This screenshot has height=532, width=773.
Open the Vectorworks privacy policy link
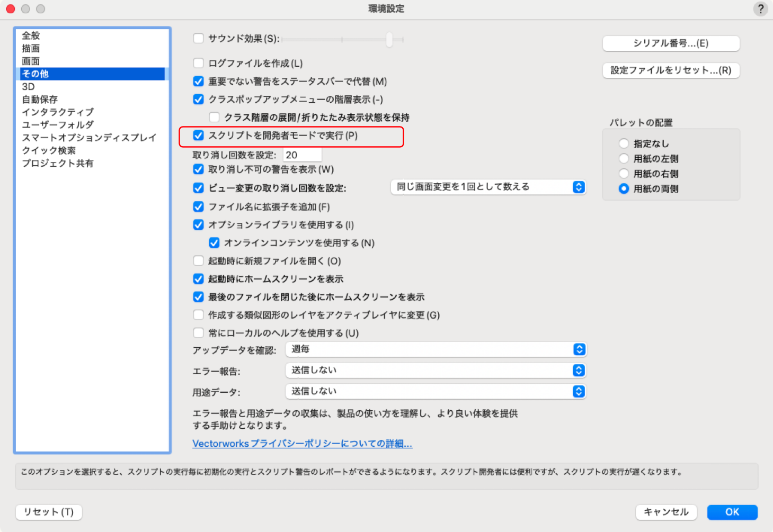coord(302,444)
